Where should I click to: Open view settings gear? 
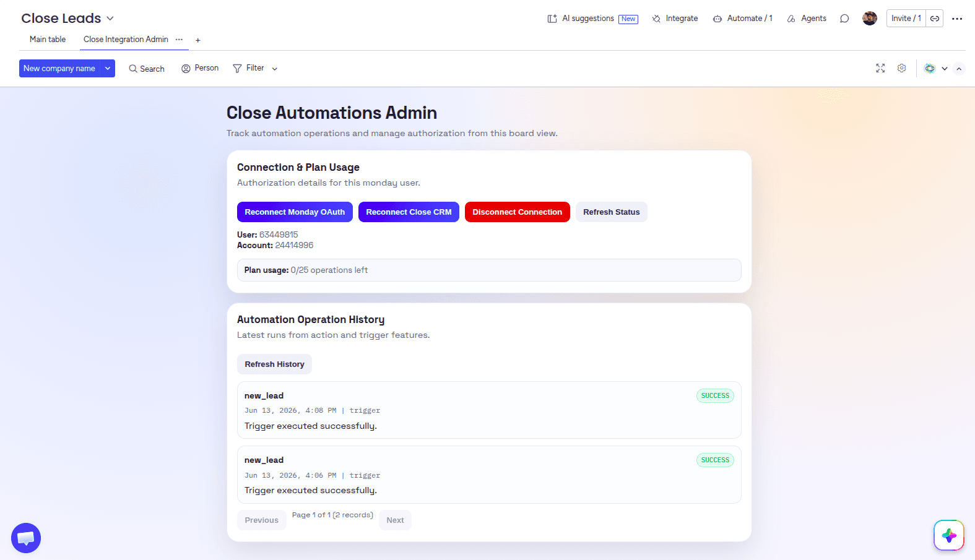click(902, 68)
